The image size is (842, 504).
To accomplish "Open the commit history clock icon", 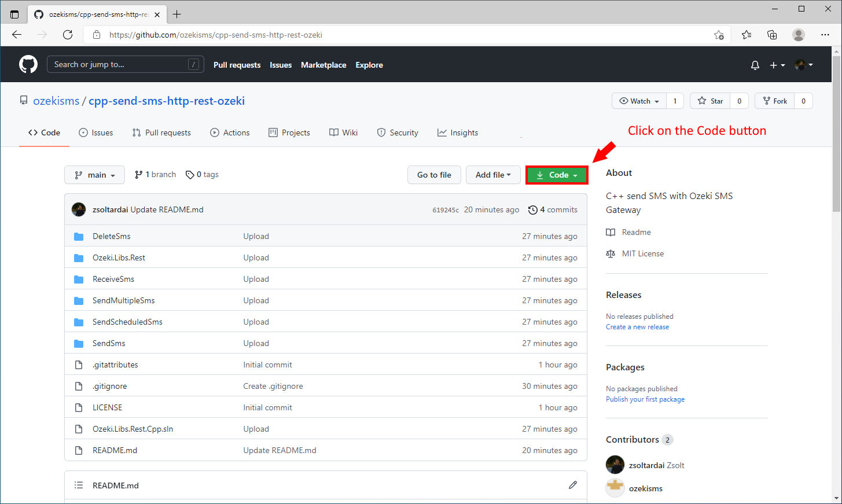I will (x=533, y=209).
